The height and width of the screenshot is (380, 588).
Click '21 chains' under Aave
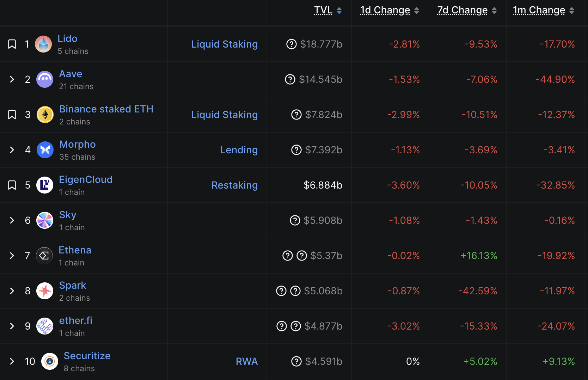pyautogui.click(x=76, y=86)
